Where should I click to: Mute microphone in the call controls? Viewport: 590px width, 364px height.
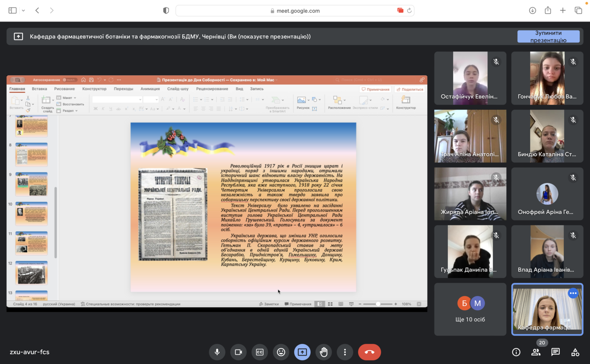pos(217,352)
